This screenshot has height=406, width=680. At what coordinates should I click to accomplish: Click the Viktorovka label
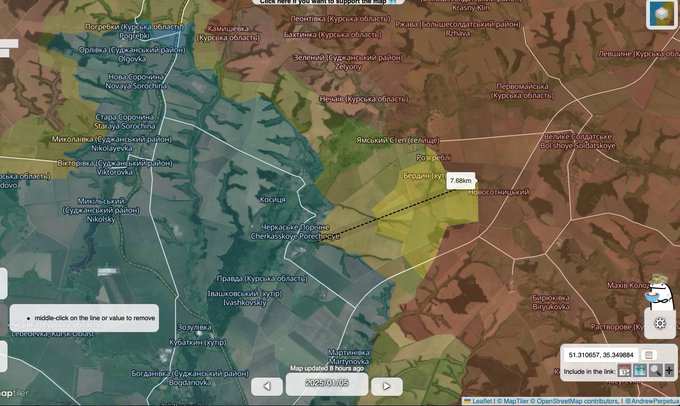(x=114, y=172)
